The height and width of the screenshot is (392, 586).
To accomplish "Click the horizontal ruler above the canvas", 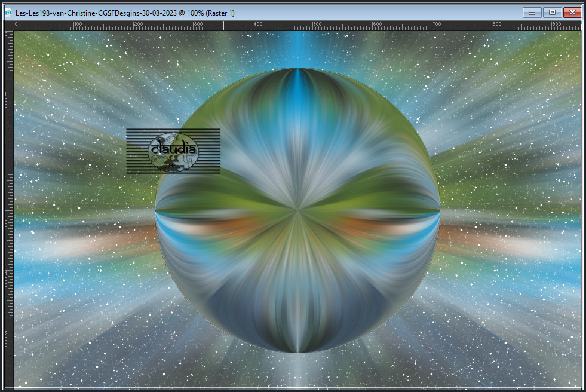I will (297, 26).
